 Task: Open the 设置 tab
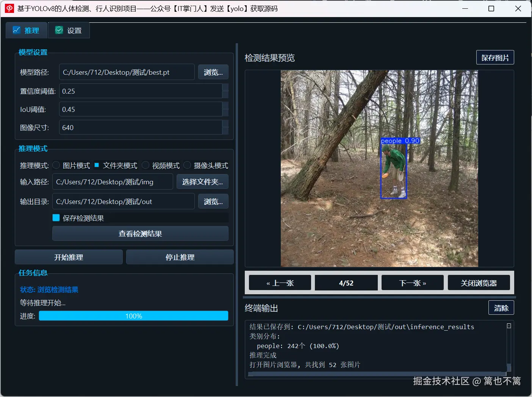click(x=69, y=30)
